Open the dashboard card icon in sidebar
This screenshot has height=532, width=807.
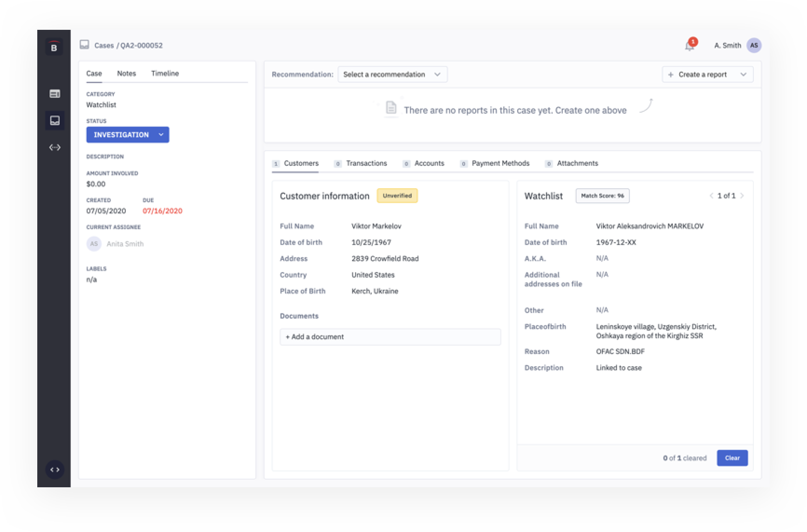coord(55,94)
